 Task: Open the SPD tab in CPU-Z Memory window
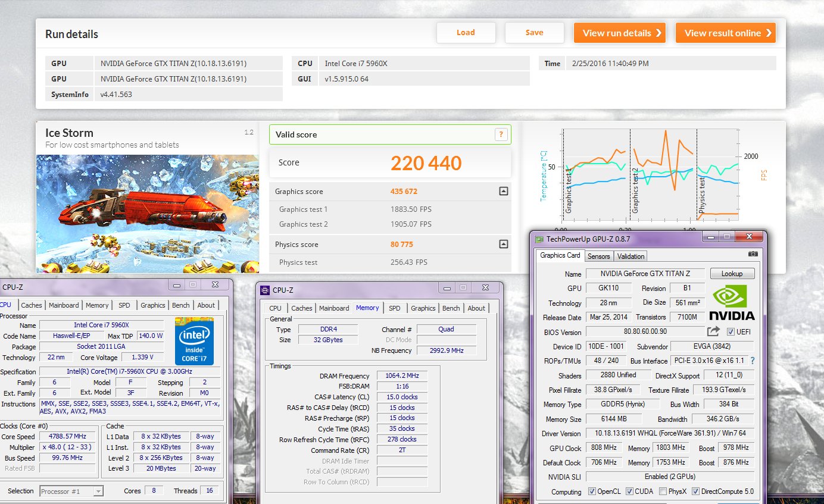coord(395,308)
